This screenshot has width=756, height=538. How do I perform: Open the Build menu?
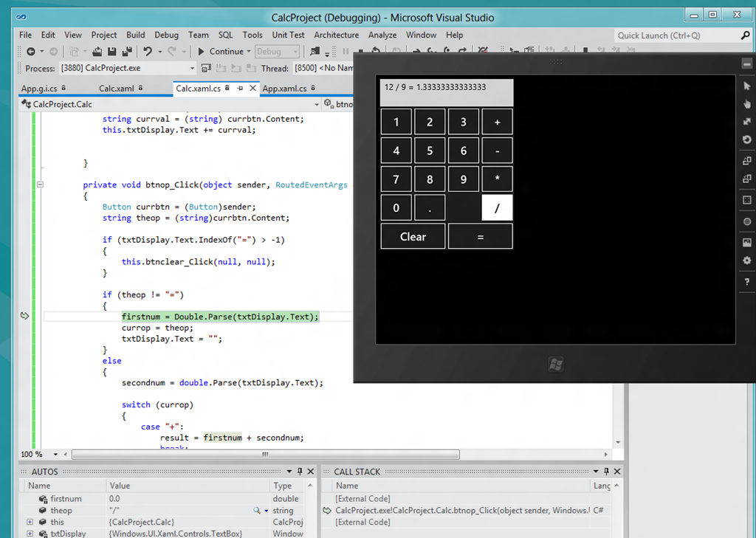tap(136, 35)
